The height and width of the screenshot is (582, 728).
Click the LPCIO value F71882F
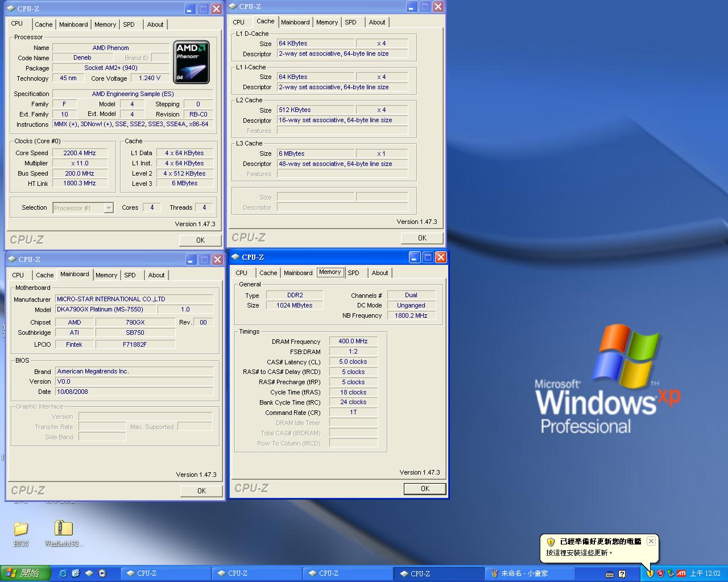pyautogui.click(x=135, y=344)
